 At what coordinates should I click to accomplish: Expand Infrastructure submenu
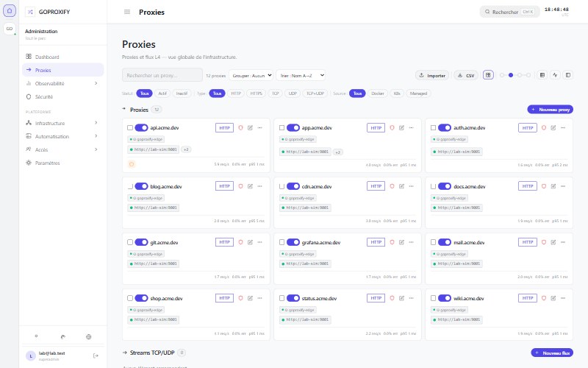(x=96, y=123)
